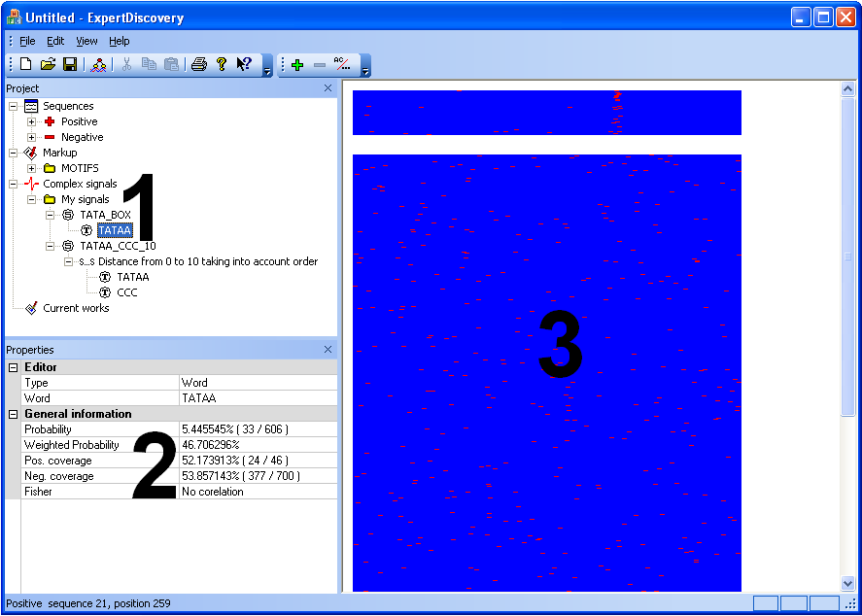
Task: Click the signal wizard icon beside Save
Action: [x=98, y=65]
